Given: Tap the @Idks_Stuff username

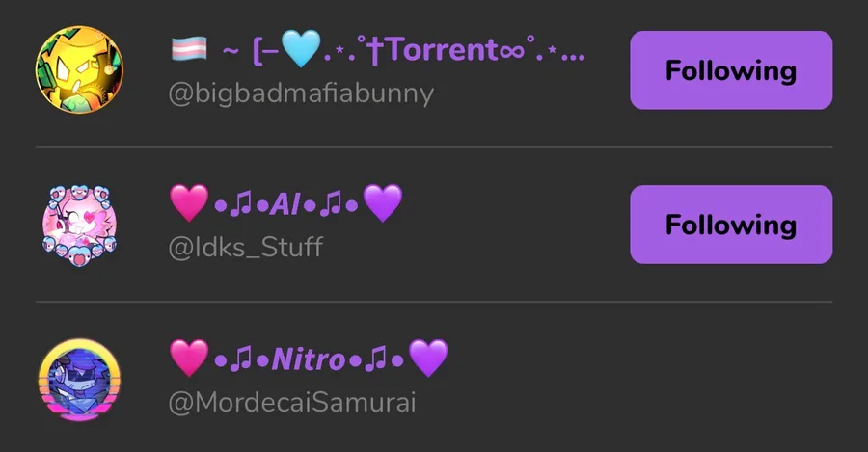Looking at the screenshot, I should [x=246, y=248].
